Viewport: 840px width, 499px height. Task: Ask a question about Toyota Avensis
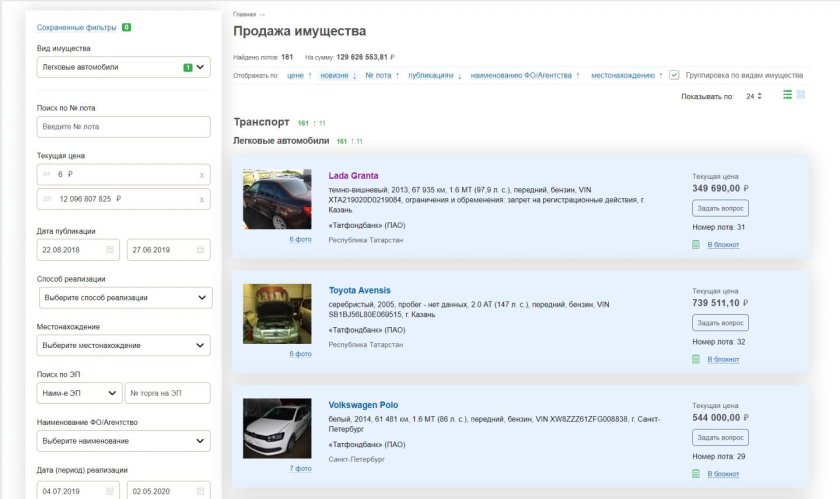pyautogui.click(x=720, y=323)
